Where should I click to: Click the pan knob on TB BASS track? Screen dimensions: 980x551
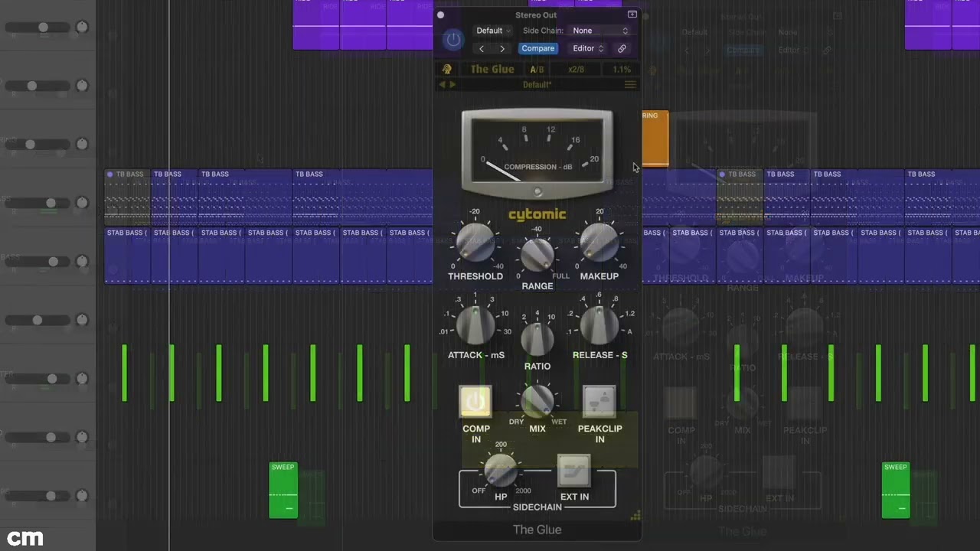click(x=82, y=203)
